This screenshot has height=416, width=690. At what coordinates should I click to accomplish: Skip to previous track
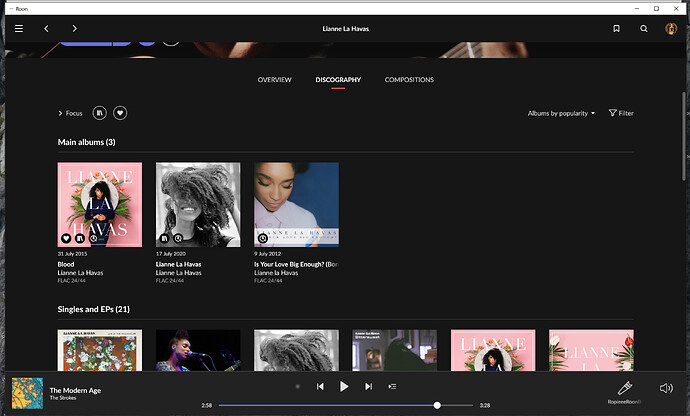click(320, 387)
